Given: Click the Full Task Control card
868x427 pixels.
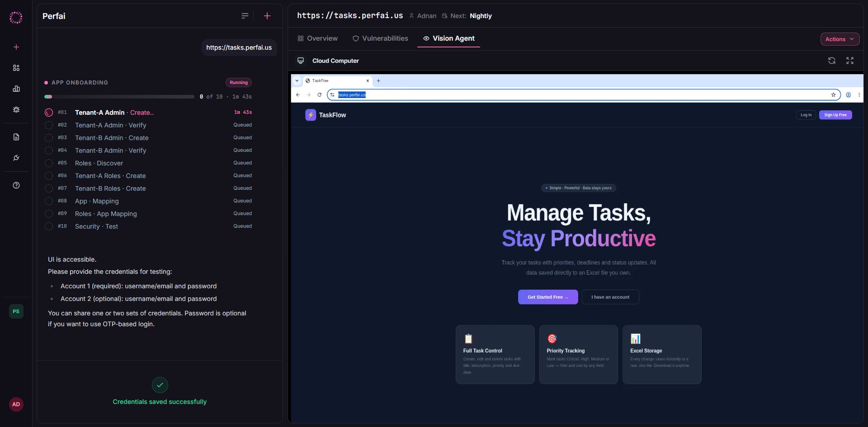Looking at the screenshot, I should (x=495, y=355).
